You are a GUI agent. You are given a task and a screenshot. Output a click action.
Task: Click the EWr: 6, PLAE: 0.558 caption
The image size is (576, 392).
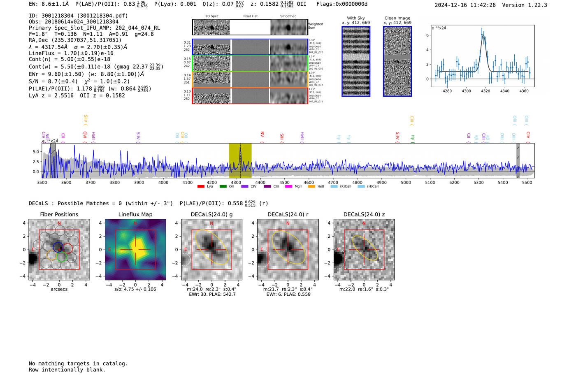[288, 295]
